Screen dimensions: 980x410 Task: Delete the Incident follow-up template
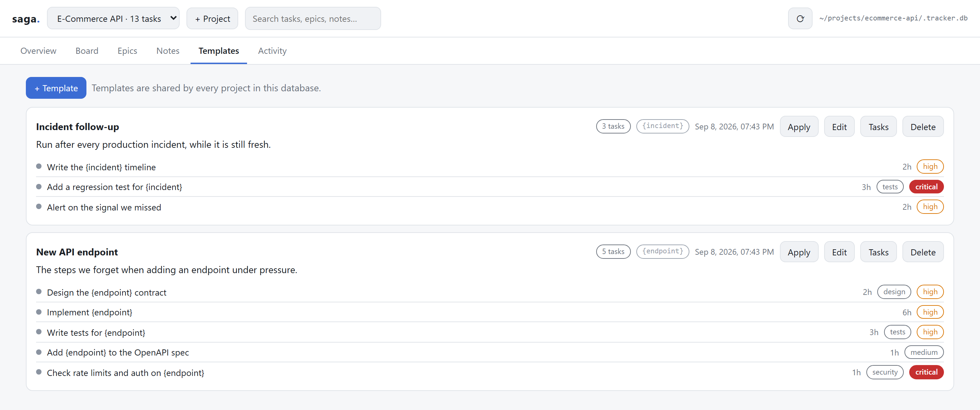point(923,127)
